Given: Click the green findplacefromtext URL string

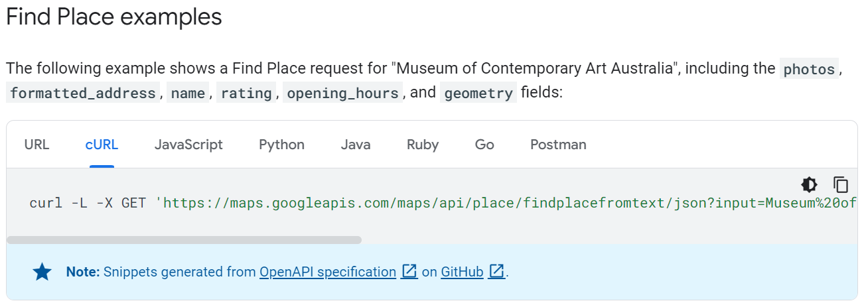Looking at the screenshot, I should coord(506,203).
